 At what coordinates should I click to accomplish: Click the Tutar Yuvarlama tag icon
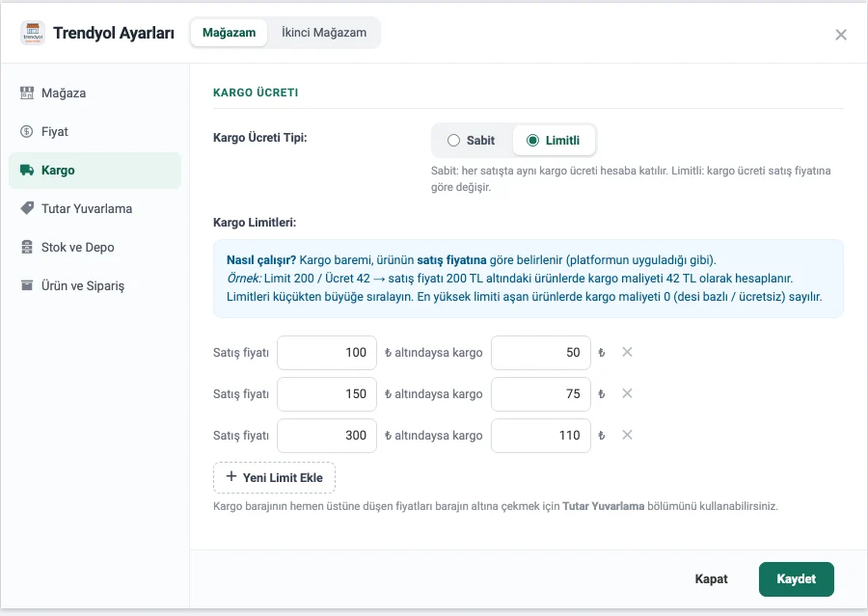27,208
